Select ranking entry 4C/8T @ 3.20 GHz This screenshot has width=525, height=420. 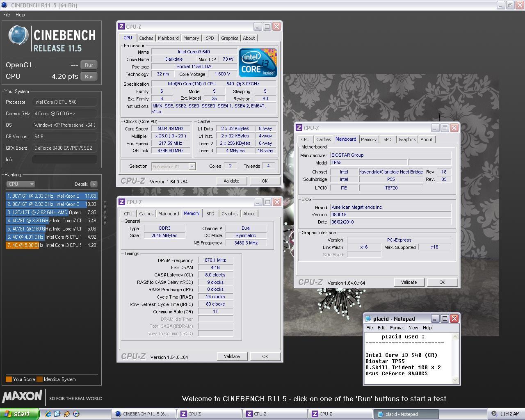click(x=52, y=221)
